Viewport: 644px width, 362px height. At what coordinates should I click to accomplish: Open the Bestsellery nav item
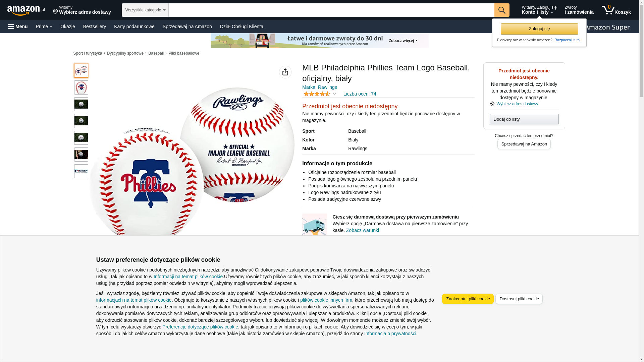tap(95, 26)
